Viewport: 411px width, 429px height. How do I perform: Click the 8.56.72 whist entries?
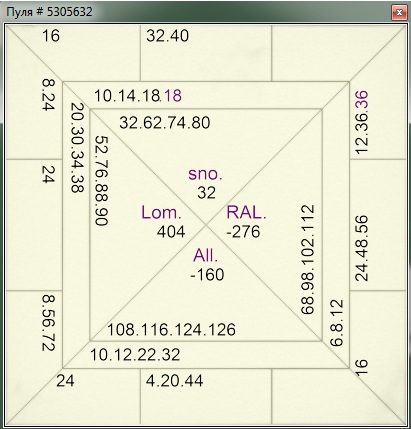coord(48,323)
